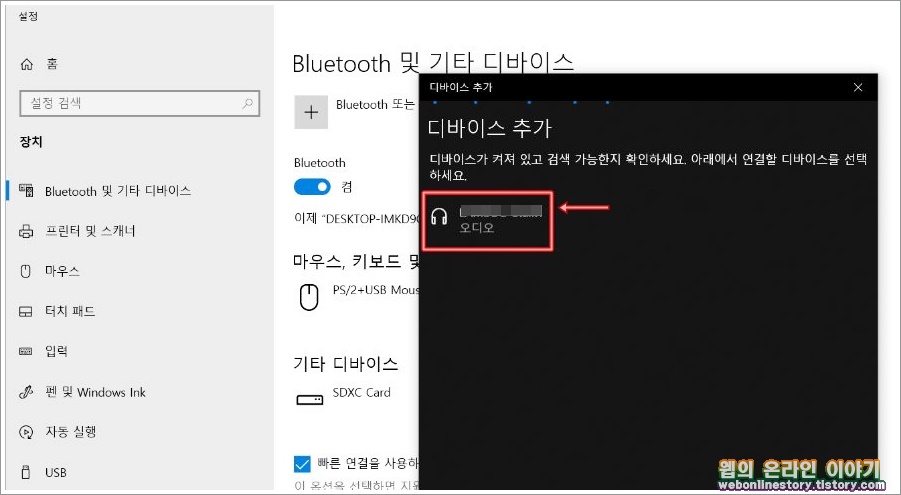Image resolution: width=901 pixels, height=495 pixels.
Task: Open the USB sidebar item
Action: pos(56,473)
